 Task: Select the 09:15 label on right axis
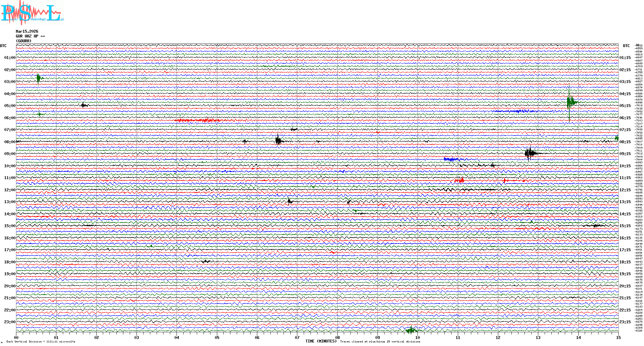pyautogui.click(x=625, y=154)
